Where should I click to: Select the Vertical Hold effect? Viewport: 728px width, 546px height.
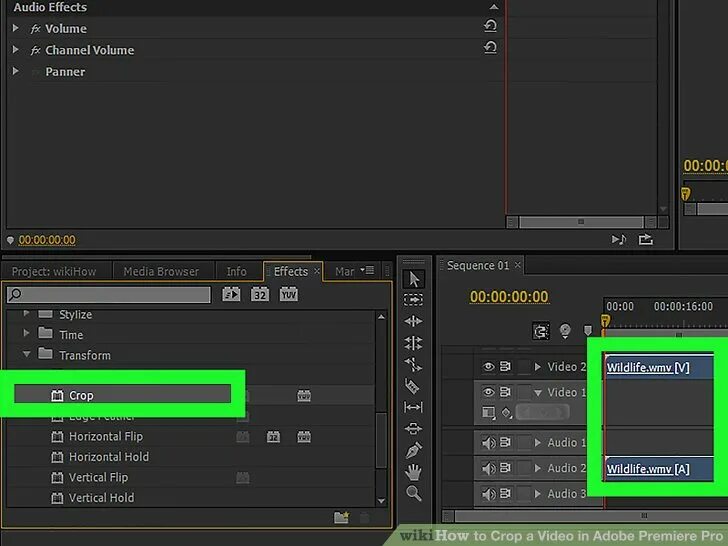coord(102,498)
